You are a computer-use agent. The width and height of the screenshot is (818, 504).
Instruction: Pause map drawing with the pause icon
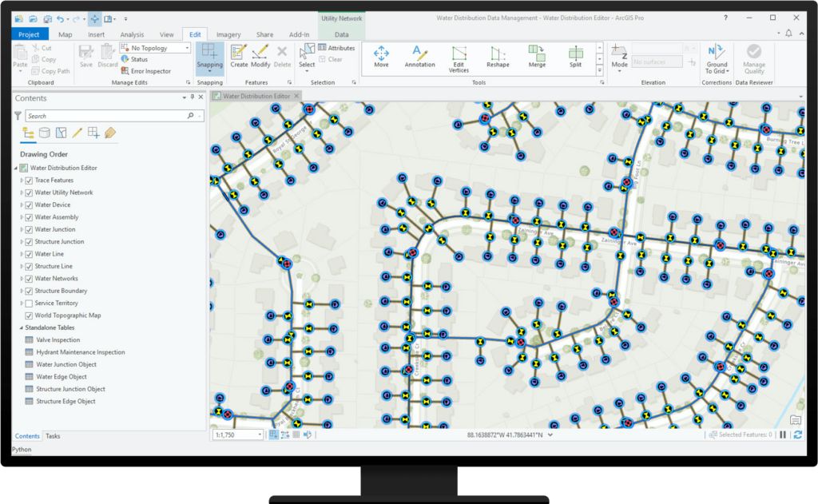coord(783,435)
